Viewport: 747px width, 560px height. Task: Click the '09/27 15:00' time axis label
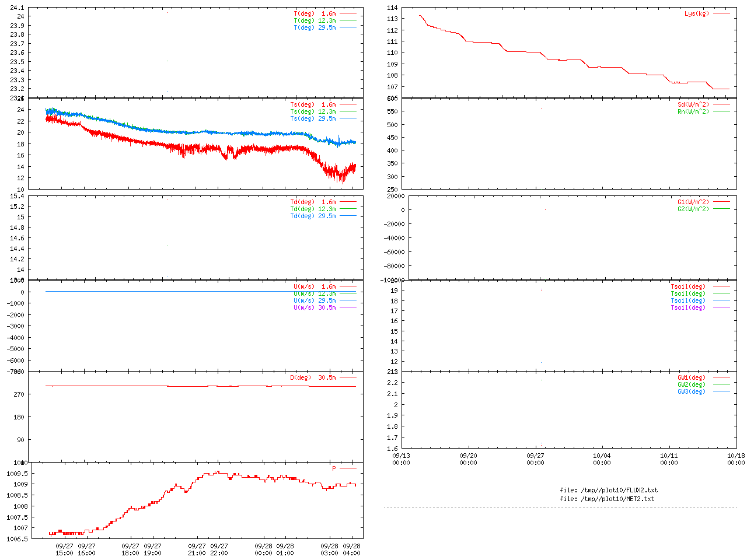pos(64,549)
